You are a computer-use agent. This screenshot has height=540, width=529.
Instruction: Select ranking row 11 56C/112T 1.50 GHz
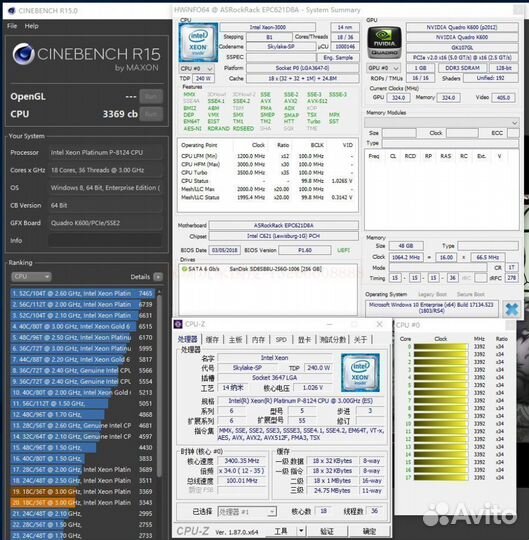tap(83, 403)
